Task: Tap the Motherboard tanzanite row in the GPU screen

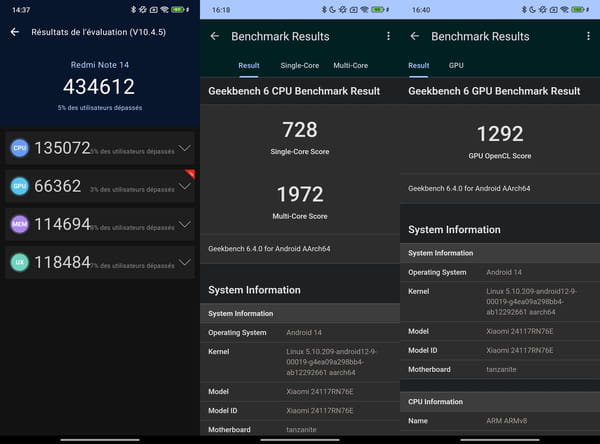Action: 500,369
